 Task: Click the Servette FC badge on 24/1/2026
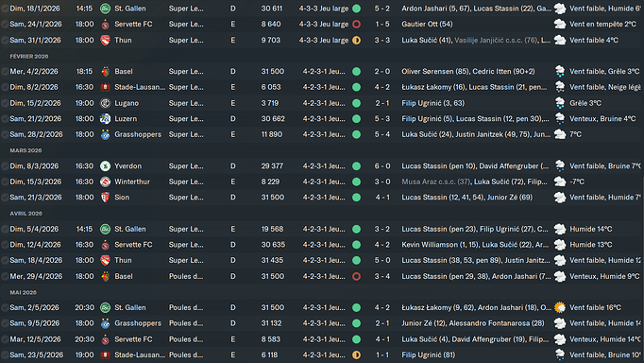105,25
